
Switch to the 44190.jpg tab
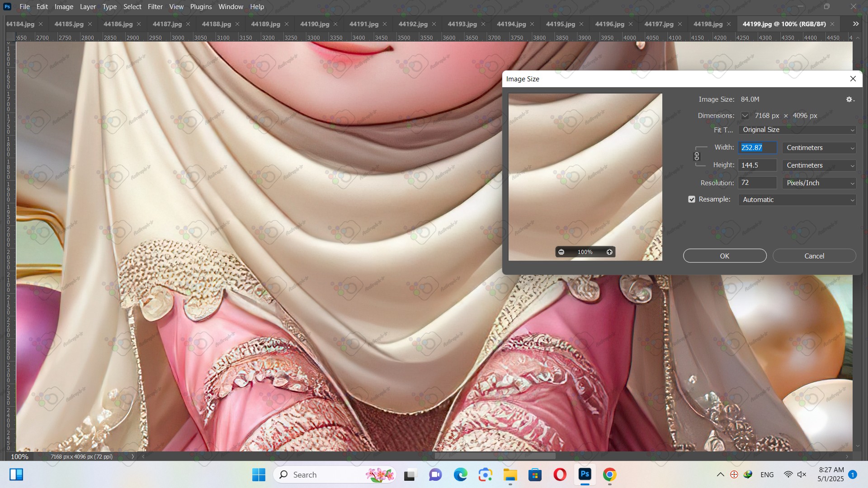point(315,24)
